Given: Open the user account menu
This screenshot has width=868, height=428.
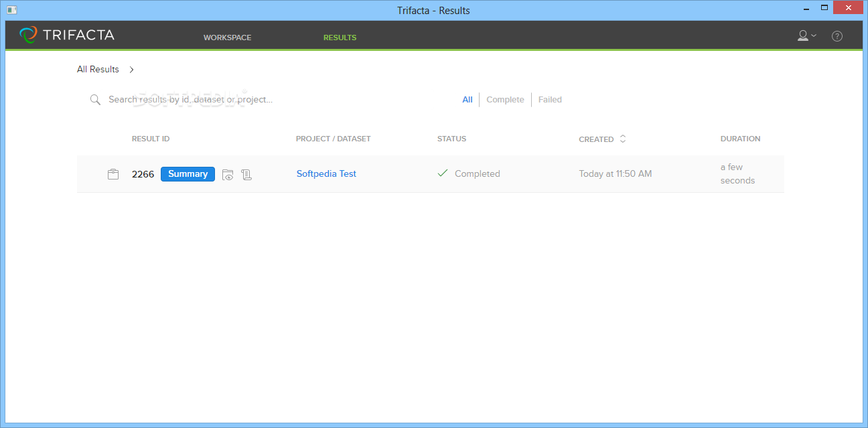Looking at the screenshot, I should click(x=806, y=35).
